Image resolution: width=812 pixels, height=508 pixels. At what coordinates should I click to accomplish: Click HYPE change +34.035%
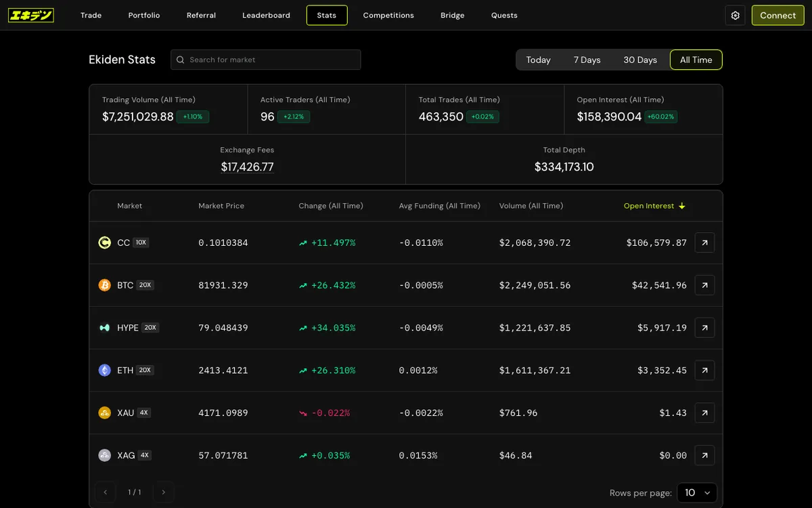(333, 328)
